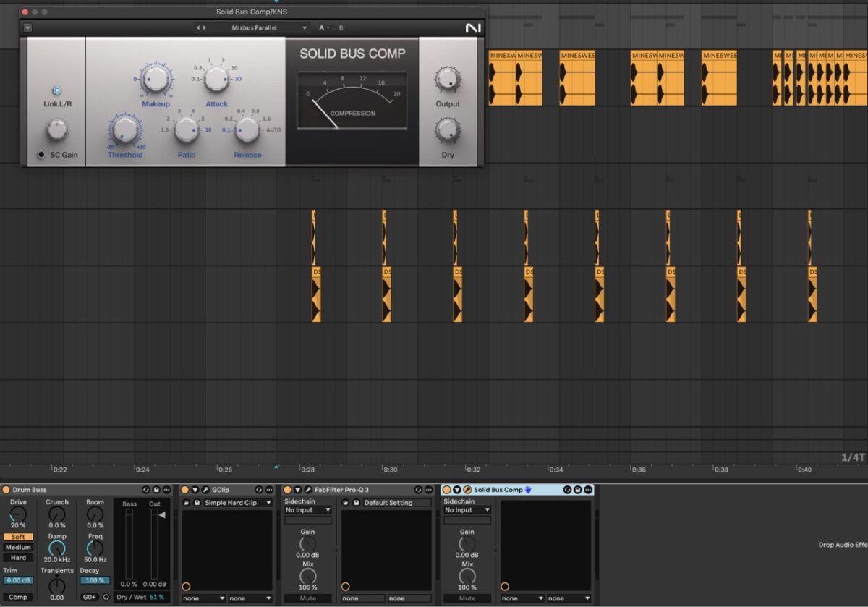Viewport: 868px width, 607px height.
Task: Click the wrench icon on GClip device
Action: [205, 490]
